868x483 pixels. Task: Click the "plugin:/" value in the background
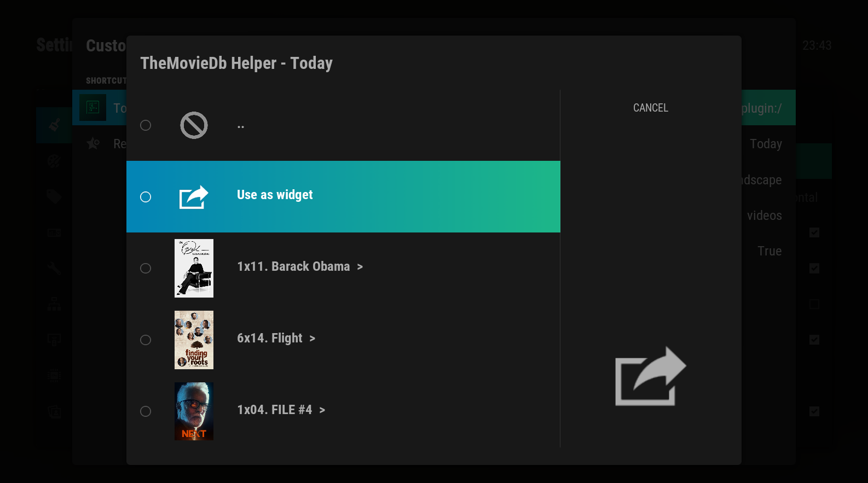click(761, 108)
